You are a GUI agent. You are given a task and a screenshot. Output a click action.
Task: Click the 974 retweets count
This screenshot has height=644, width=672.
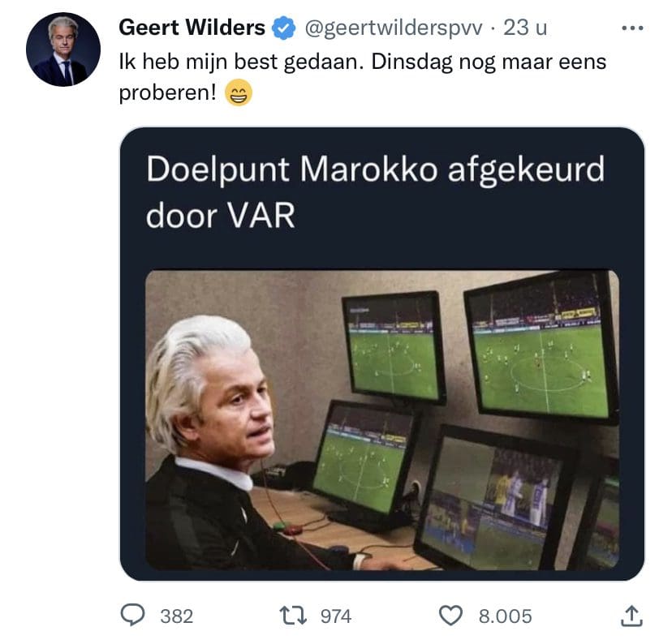click(336, 616)
